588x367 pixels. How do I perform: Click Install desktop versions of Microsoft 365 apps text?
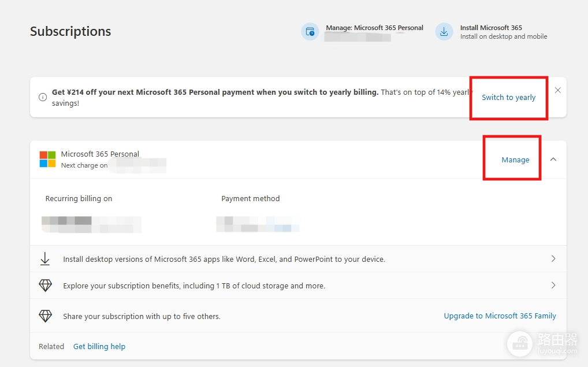tap(224, 260)
